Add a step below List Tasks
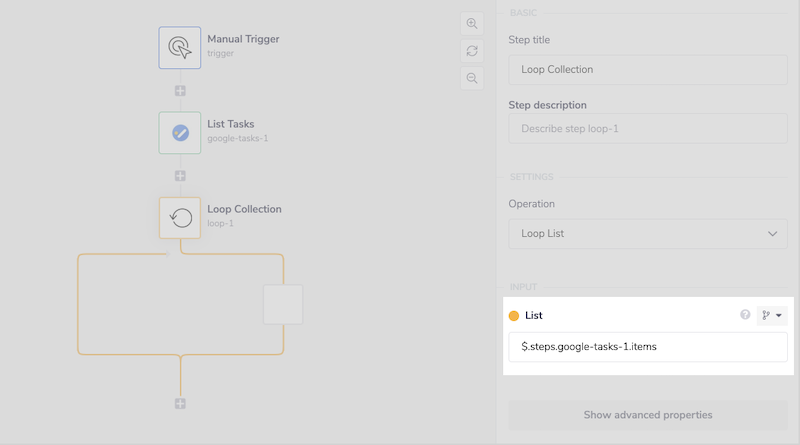 coord(180,176)
